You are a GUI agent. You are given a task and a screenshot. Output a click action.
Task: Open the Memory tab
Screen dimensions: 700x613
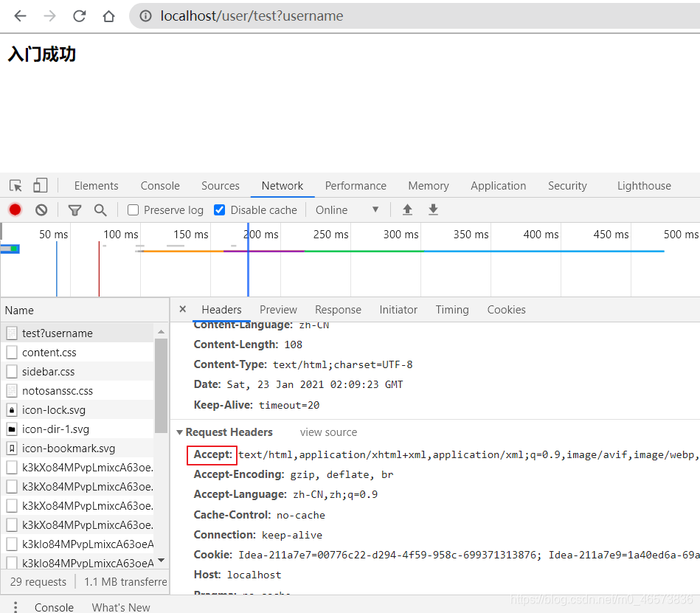[x=429, y=186]
